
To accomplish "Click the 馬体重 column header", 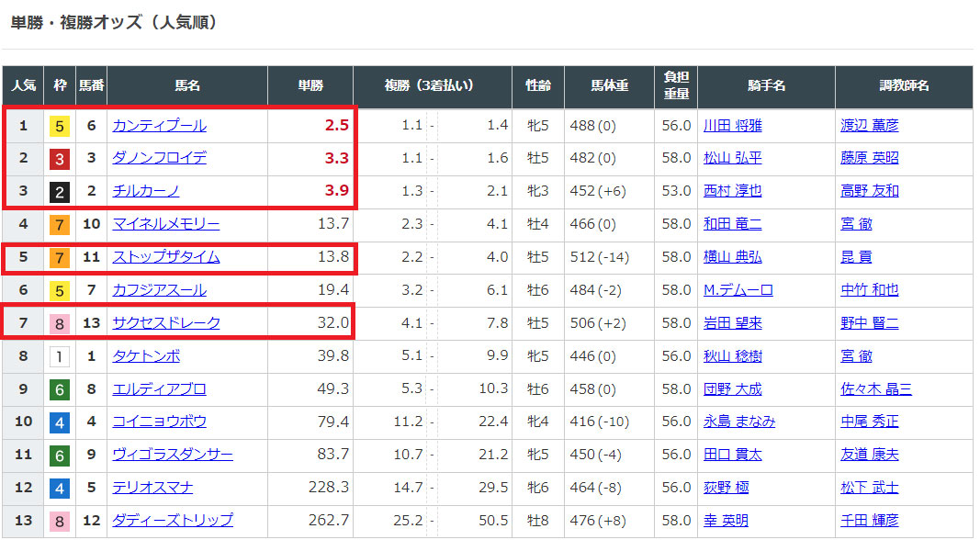I will tap(609, 85).
